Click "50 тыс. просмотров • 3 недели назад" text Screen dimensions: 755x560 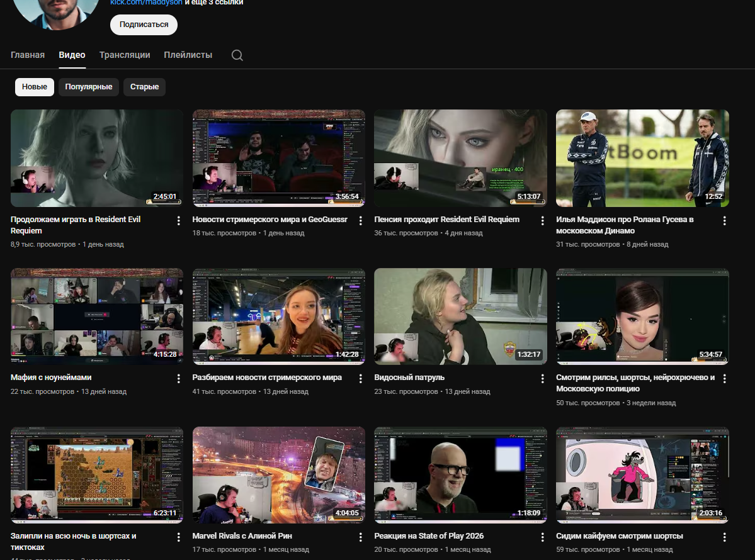(616, 403)
